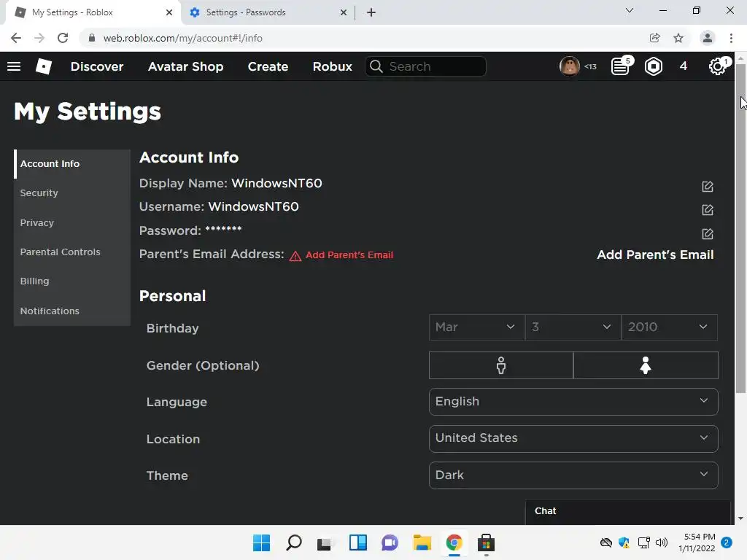This screenshot has height=560, width=747.
Task: Open the Chat app on the taskbar
Action: (390, 542)
